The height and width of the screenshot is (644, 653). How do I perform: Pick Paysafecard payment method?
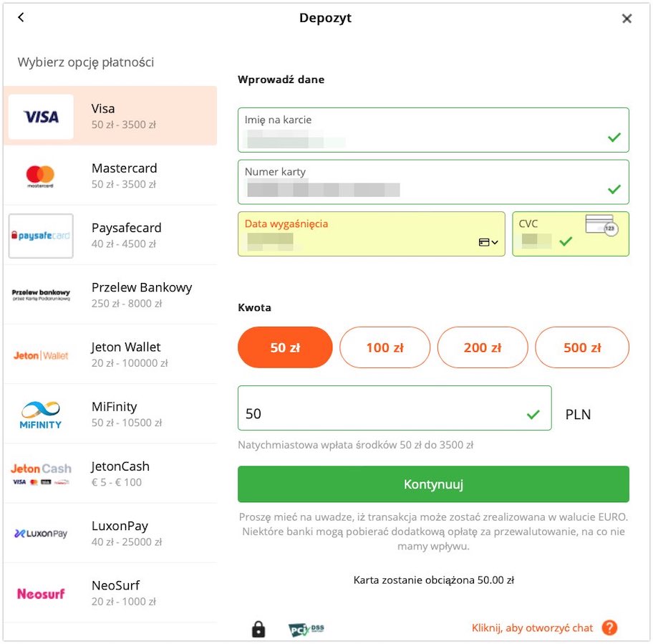[x=110, y=236]
